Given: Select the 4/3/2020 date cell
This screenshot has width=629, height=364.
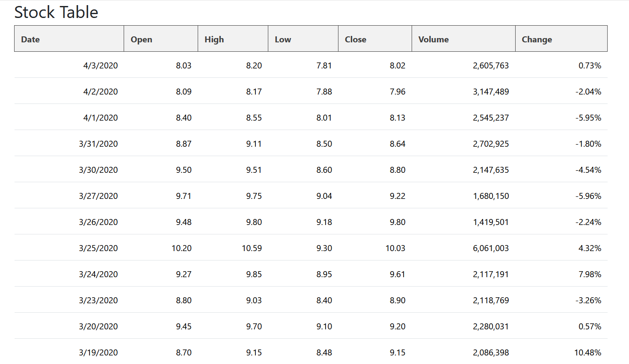Looking at the screenshot, I should click(101, 65).
